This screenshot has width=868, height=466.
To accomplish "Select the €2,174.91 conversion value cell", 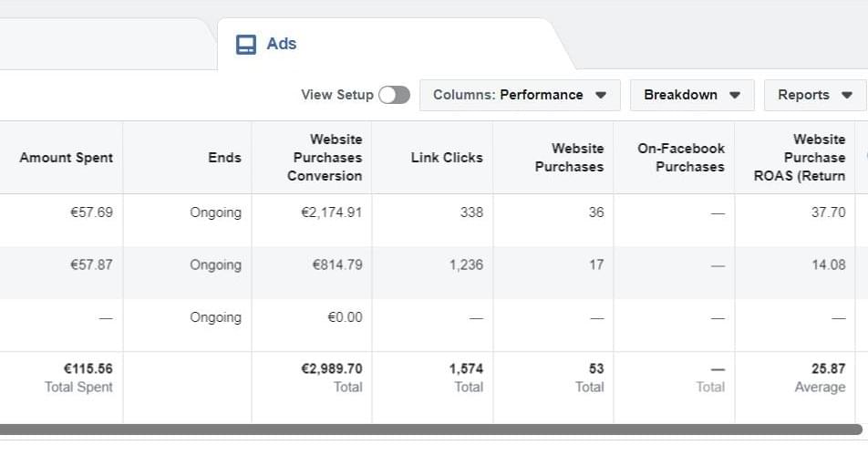I will click(x=332, y=212).
